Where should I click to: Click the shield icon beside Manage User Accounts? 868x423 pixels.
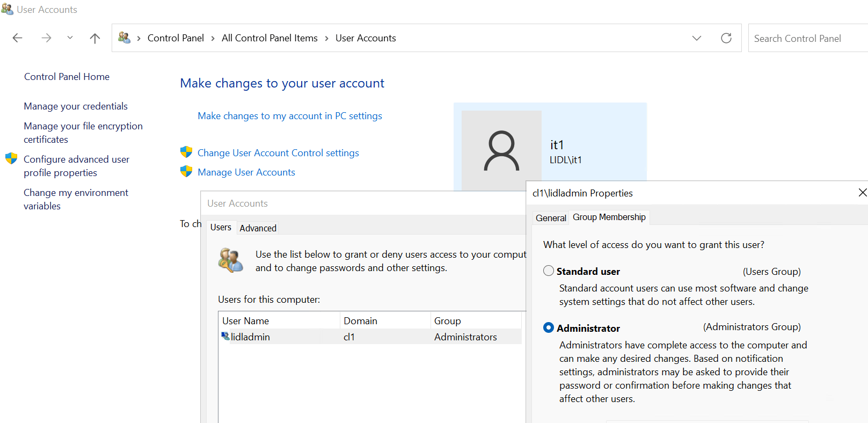[x=186, y=172]
